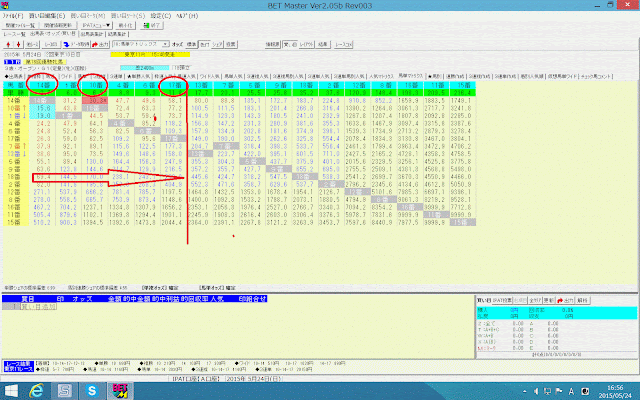Toggle the 投票 display mode button
The image size is (640, 400).
tap(231, 44)
